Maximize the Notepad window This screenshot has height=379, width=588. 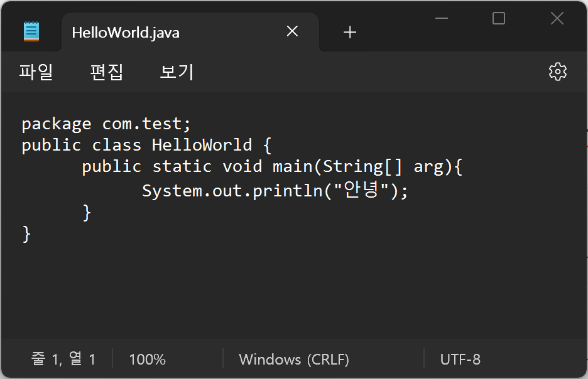(499, 18)
